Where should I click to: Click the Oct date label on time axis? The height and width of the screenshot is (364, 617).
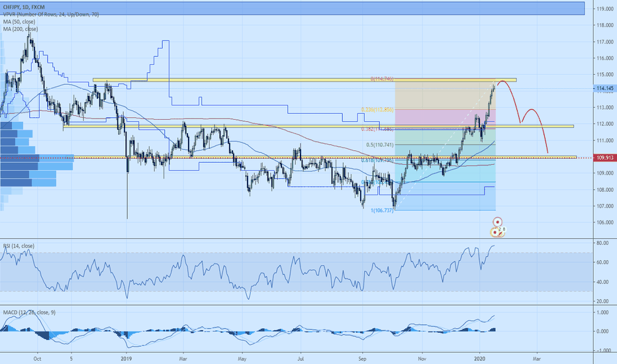point(37,359)
